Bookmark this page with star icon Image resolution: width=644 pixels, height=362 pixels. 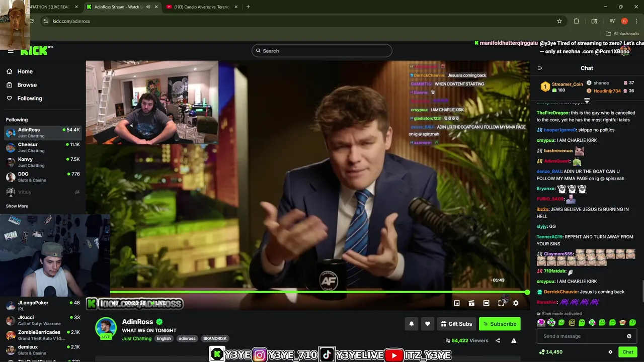point(559,21)
